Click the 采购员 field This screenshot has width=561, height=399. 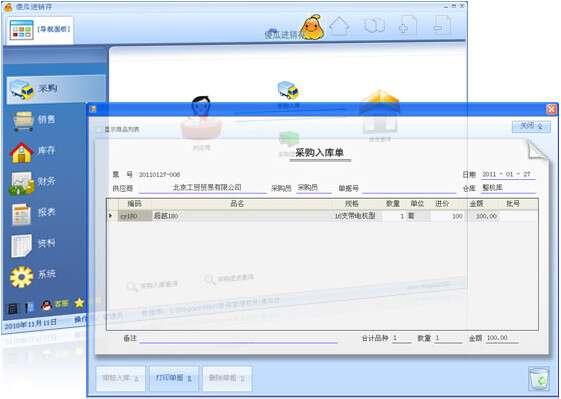point(313,188)
